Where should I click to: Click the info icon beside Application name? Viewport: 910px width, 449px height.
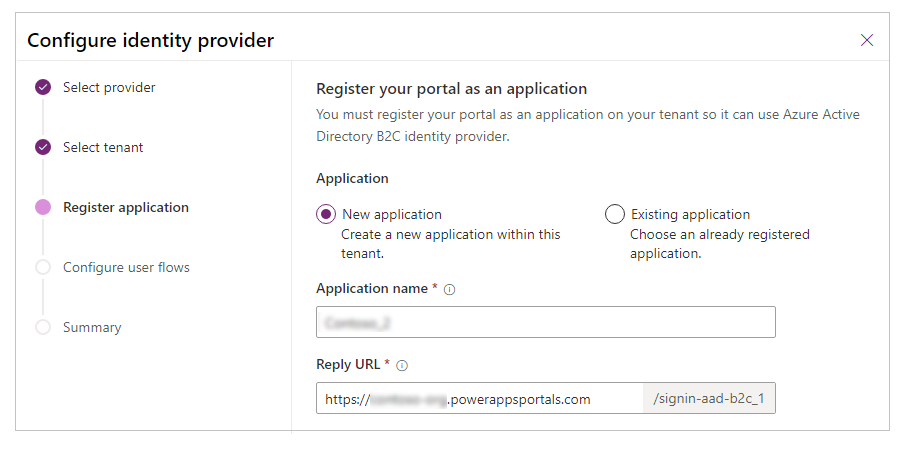coord(450,289)
